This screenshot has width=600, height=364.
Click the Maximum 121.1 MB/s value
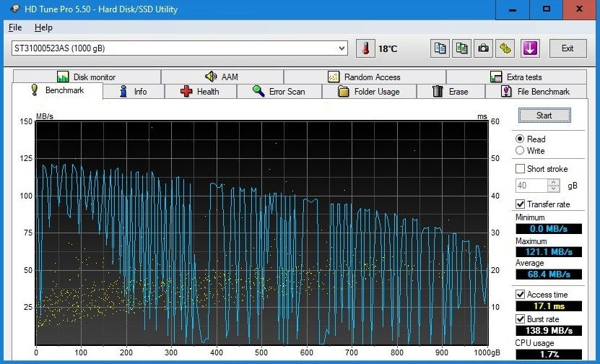549,252
